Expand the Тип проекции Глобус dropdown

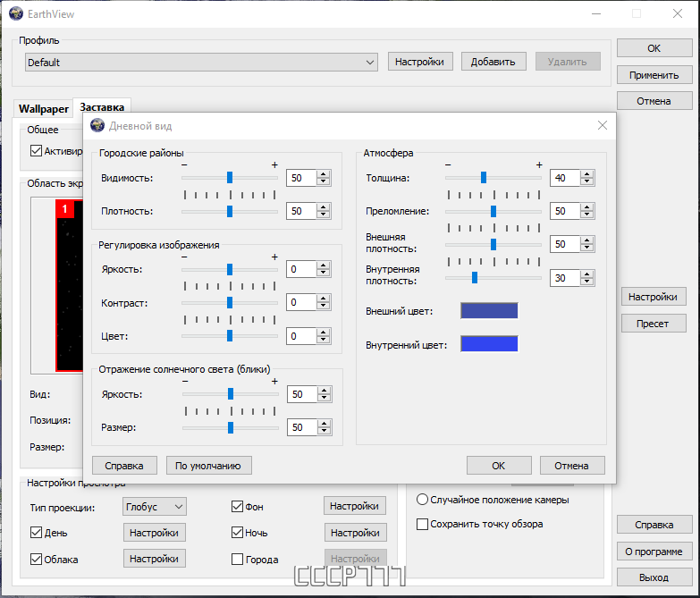click(x=155, y=507)
